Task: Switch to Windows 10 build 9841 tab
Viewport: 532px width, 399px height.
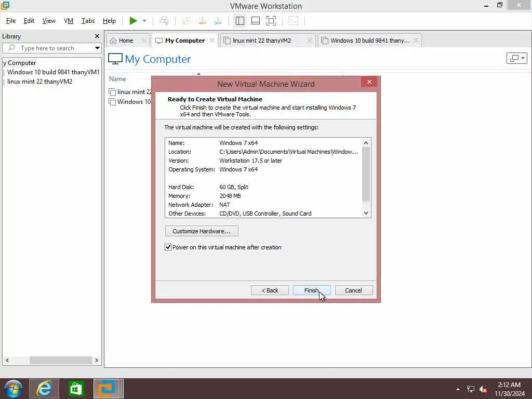Action: coord(370,41)
